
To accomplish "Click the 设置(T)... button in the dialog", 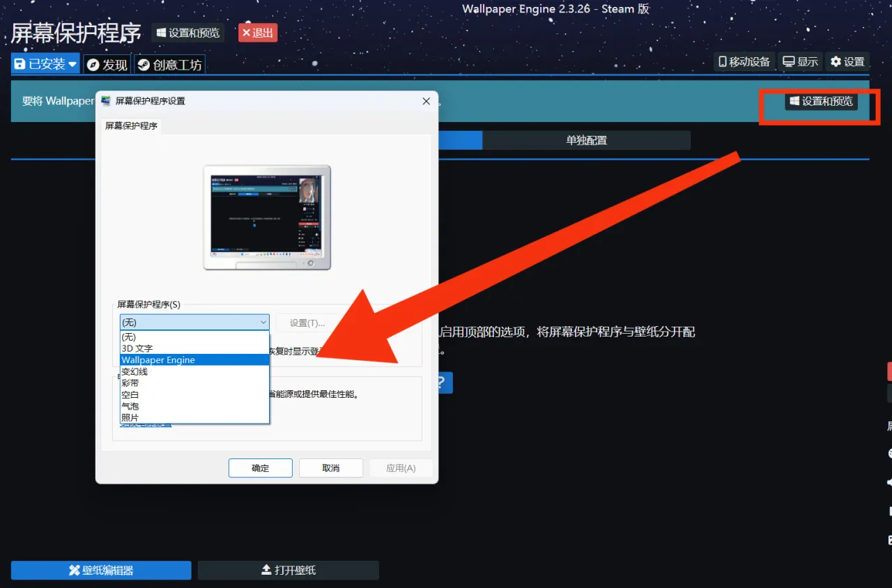I will (x=307, y=323).
